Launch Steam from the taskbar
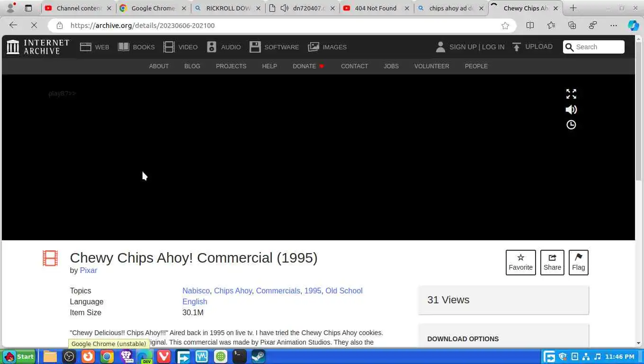 pos(258,356)
